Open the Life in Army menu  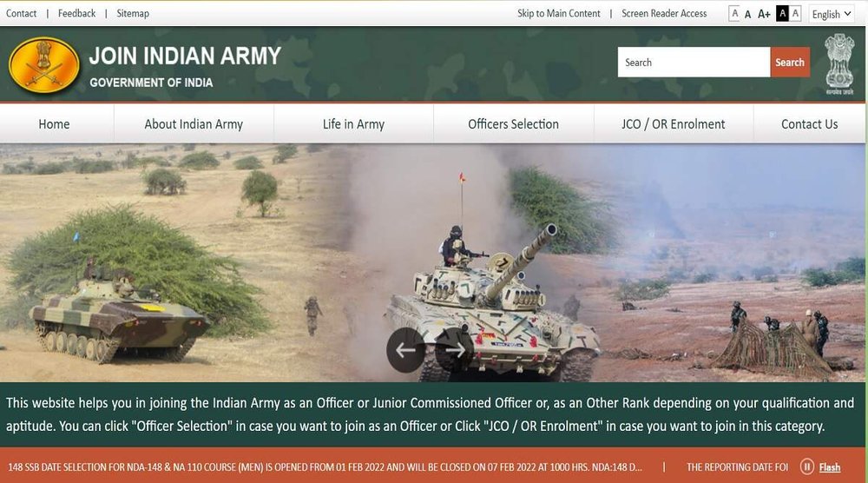[353, 124]
